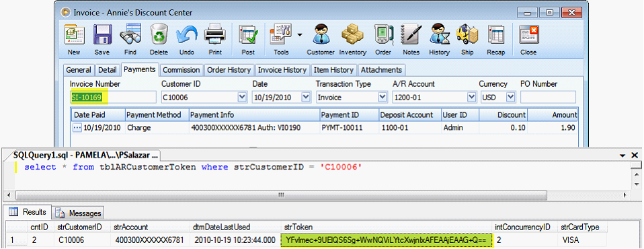Image resolution: width=644 pixels, height=249 pixels.
Task: Expand the Tools dropdown arrow
Action: [299, 35]
